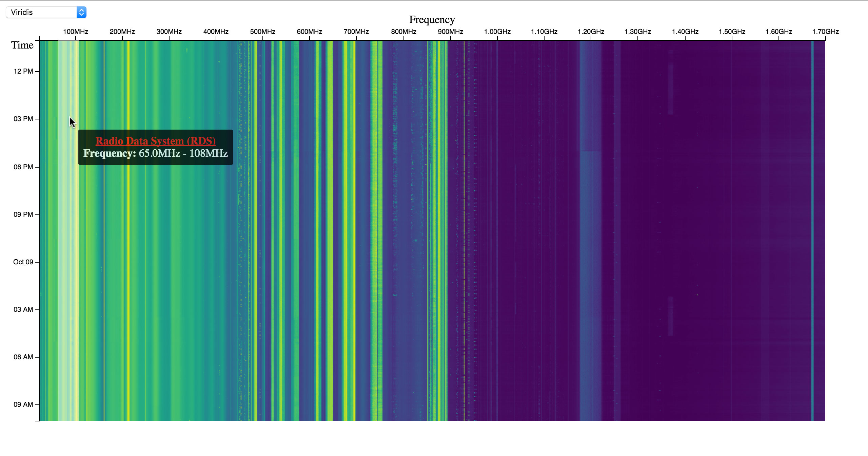
Task: Open the Viridis colormap dropdown
Action: 42,12
